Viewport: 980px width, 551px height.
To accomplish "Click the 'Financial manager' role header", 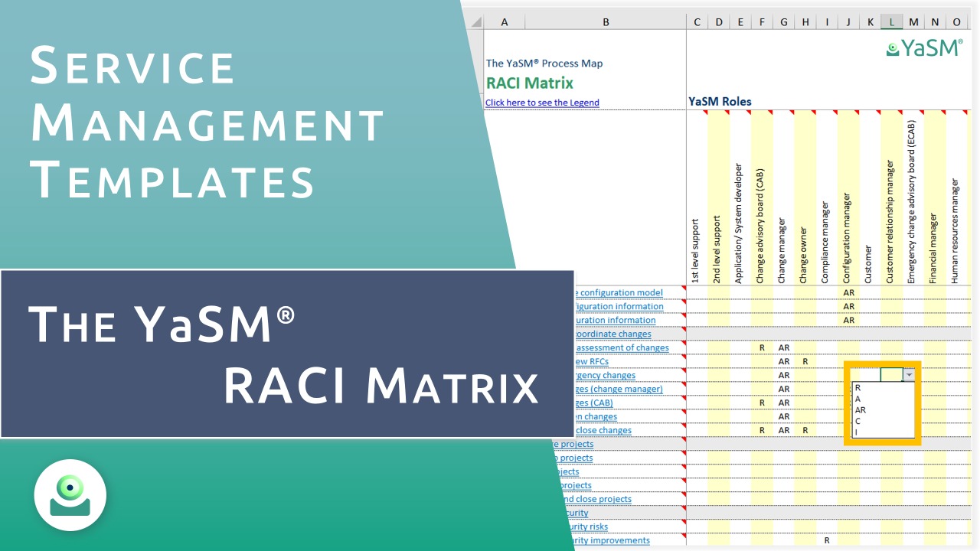I will 934,249.
